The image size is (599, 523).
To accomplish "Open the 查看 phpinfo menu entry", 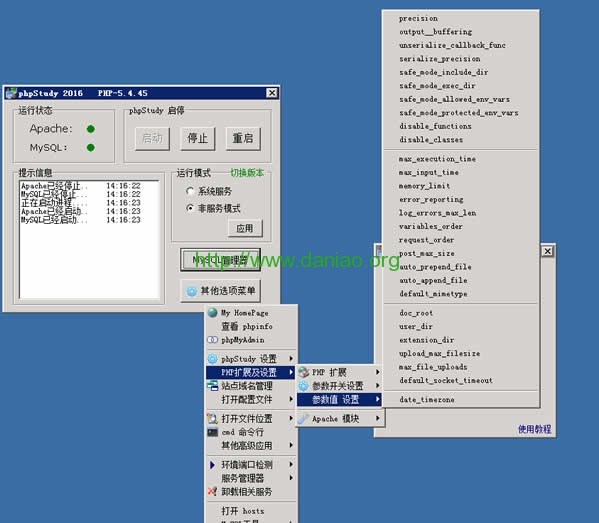I will pos(251,326).
